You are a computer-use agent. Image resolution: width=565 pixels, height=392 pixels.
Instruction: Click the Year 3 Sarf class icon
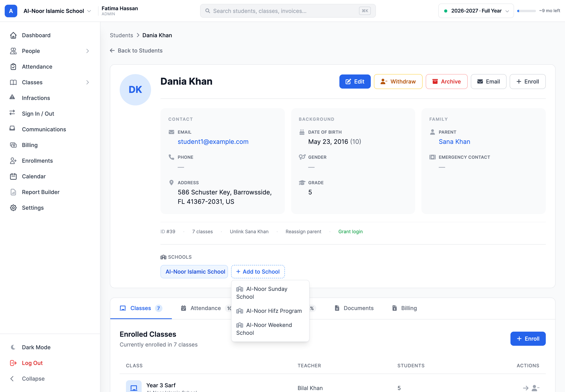pyautogui.click(x=134, y=387)
